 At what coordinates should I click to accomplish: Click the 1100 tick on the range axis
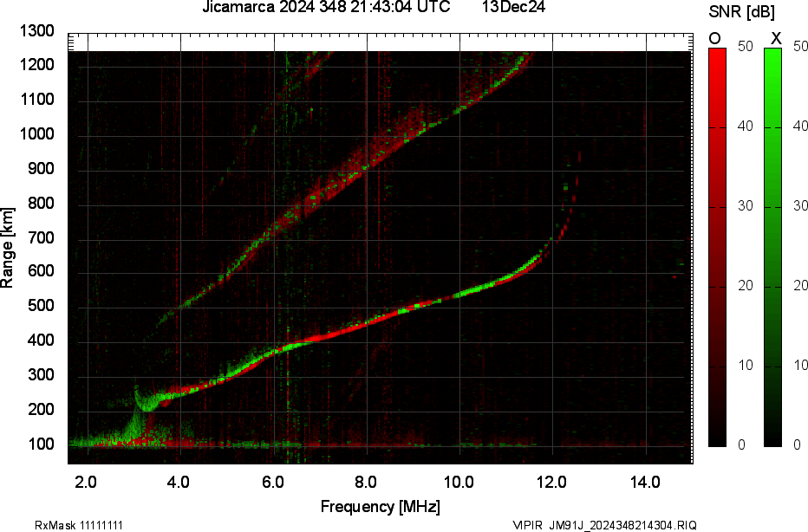[36, 99]
